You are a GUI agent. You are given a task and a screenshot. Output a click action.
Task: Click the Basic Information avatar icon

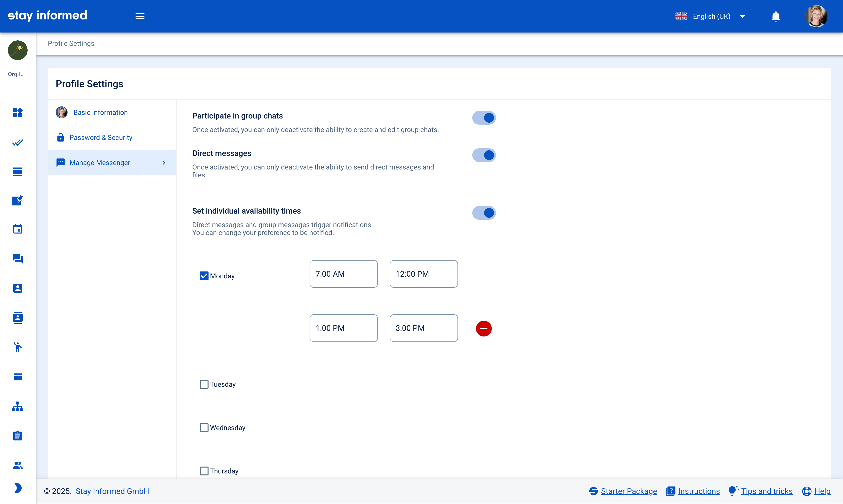(62, 112)
